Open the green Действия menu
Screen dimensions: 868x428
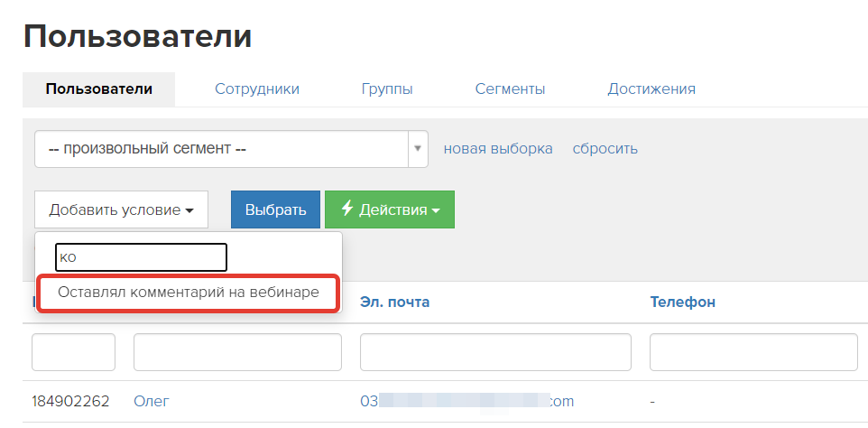(390, 209)
